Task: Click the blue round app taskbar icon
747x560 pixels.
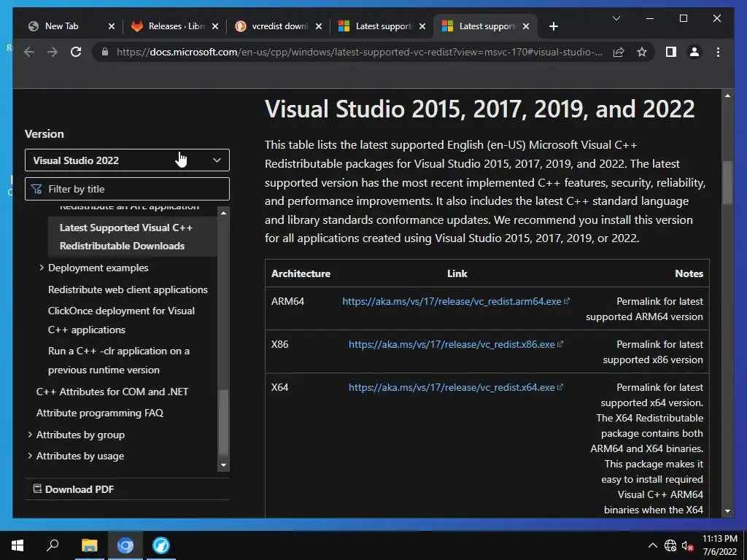Action: pos(161,545)
